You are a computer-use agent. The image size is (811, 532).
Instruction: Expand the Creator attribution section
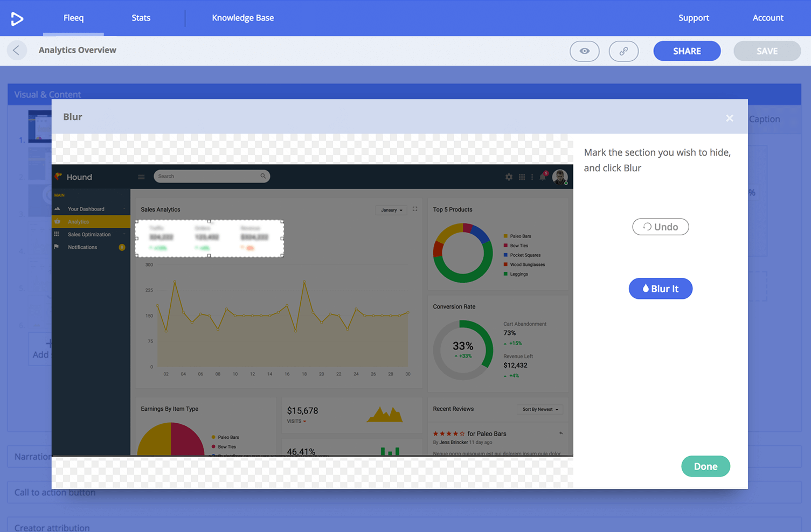click(x=404, y=527)
